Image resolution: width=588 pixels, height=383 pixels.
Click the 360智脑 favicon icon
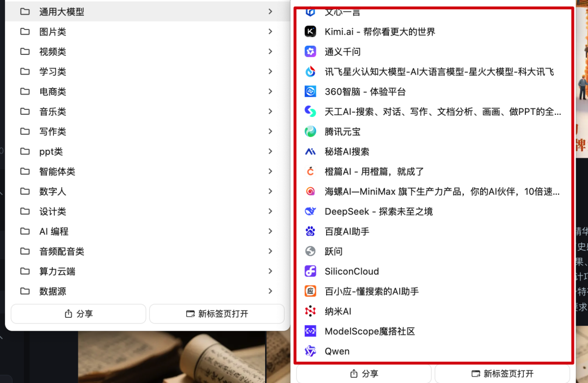(x=310, y=91)
